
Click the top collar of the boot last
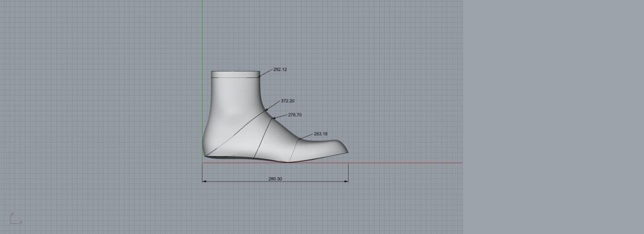[x=235, y=74]
